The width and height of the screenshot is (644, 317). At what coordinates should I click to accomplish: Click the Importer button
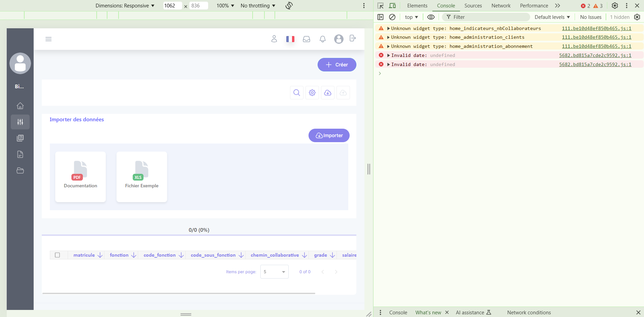(x=329, y=135)
